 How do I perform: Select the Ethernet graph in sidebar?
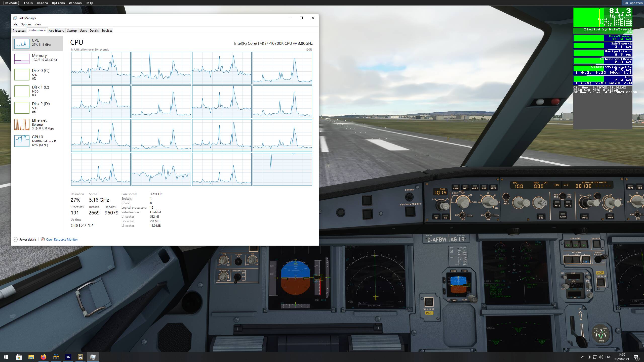tap(22, 124)
